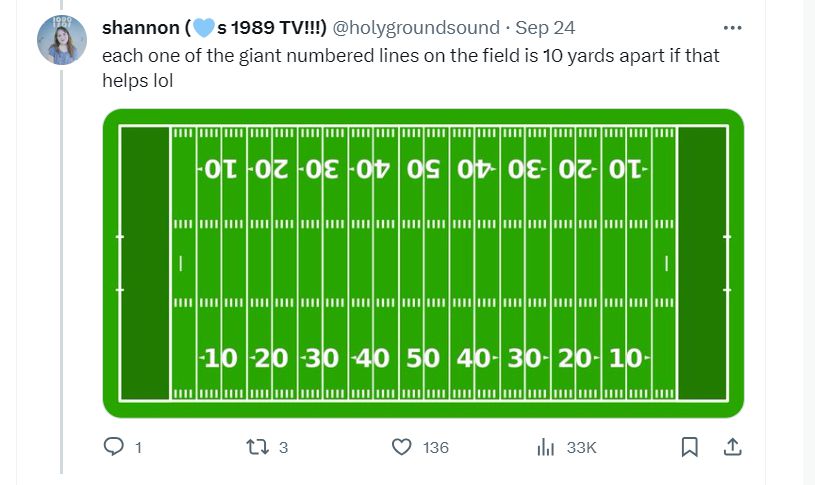Open the football field image
The image size is (815, 485).
423,263
